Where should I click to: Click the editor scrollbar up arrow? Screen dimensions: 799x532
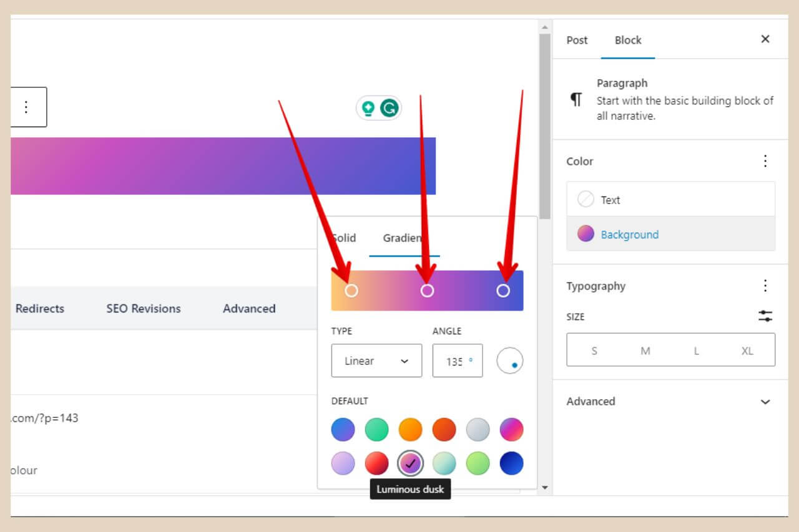pos(545,27)
